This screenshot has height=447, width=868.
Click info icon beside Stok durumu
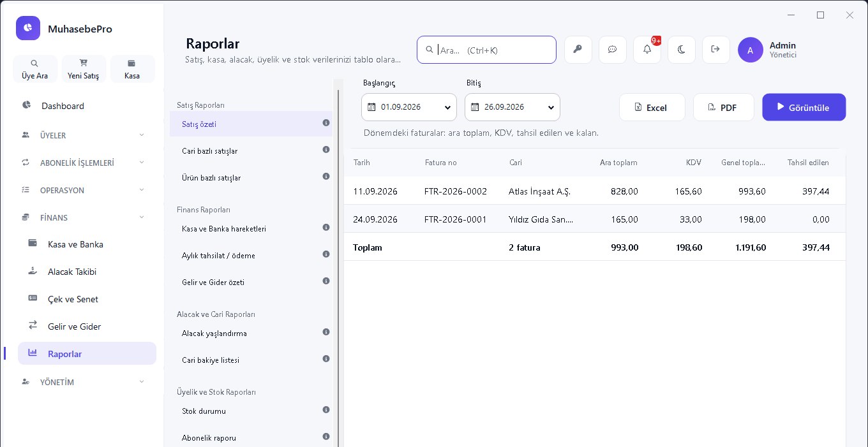click(x=326, y=409)
